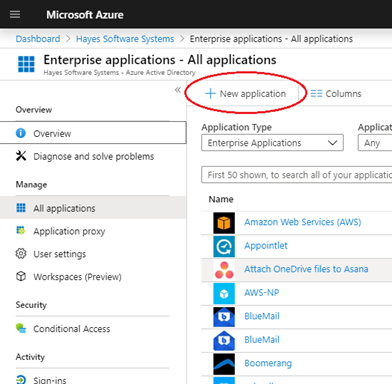Image resolution: width=392 pixels, height=385 pixels.
Task: Click the application search field
Action: pos(296,175)
